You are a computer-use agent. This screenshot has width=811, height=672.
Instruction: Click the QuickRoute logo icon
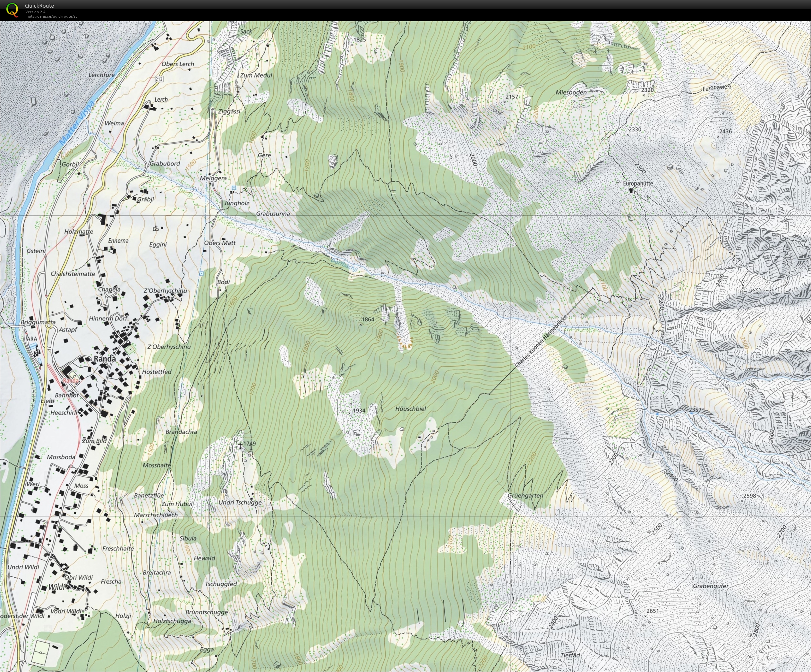click(13, 10)
